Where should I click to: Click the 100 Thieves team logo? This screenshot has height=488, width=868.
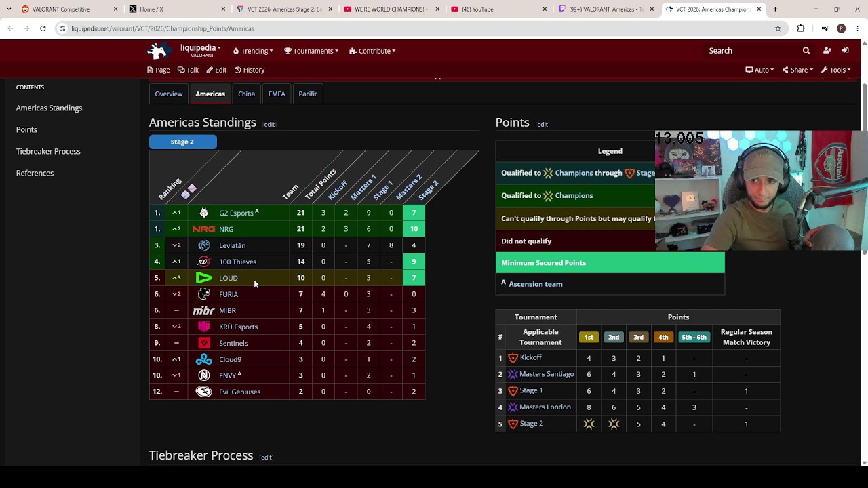[203, 262]
